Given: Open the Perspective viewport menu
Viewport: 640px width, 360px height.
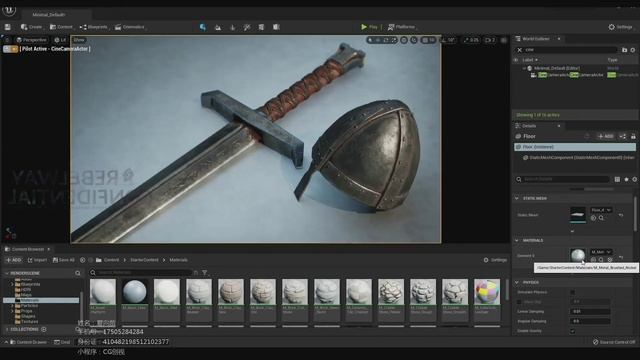Looking at the screenshot, I should click(x=32, y=40).
